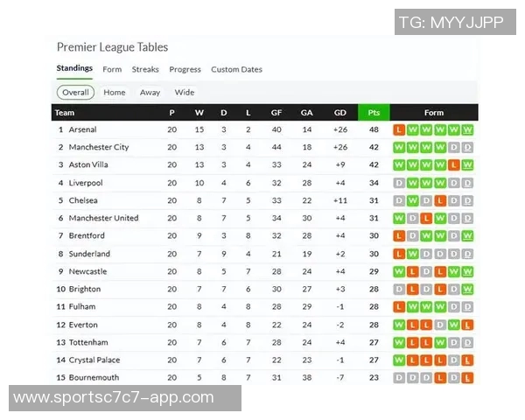Click Manchester United's orange L form badge
The height and width of the screenshot is (420, 525).
[426, 218]
